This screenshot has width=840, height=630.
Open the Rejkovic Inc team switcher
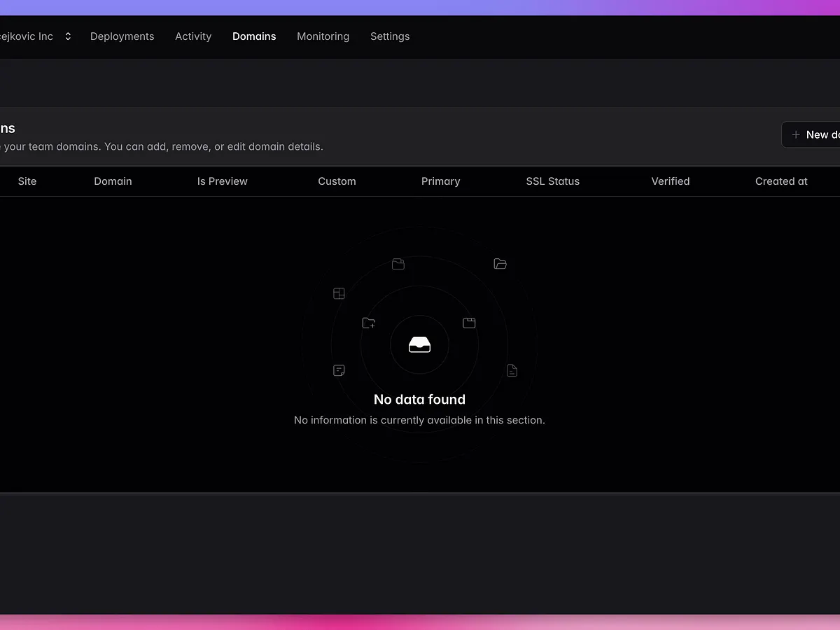pyautogui.click(x=28, y=36)
